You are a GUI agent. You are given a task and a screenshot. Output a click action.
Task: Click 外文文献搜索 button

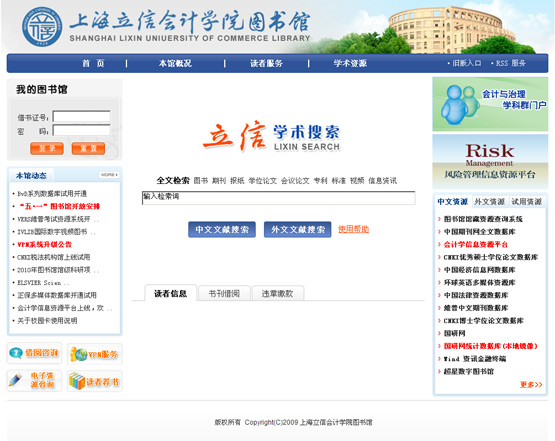coord(298,230)
